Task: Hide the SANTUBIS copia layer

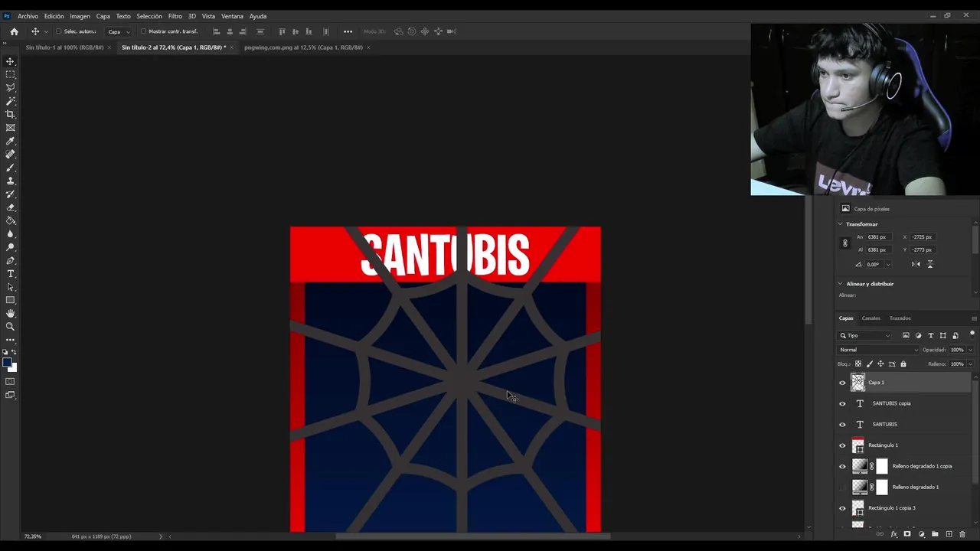Action: point(842,403)
